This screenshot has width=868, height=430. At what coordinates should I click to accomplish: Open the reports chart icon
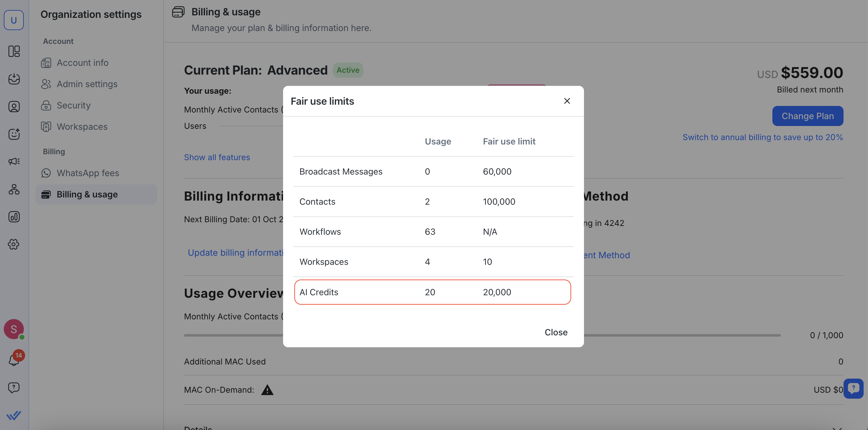(14, 217)
